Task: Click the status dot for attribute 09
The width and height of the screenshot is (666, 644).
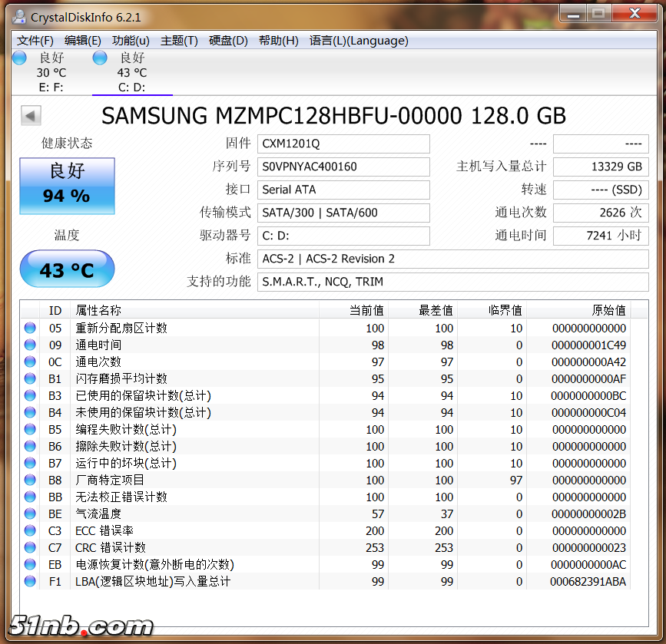Action: click(x=30, y=345)
